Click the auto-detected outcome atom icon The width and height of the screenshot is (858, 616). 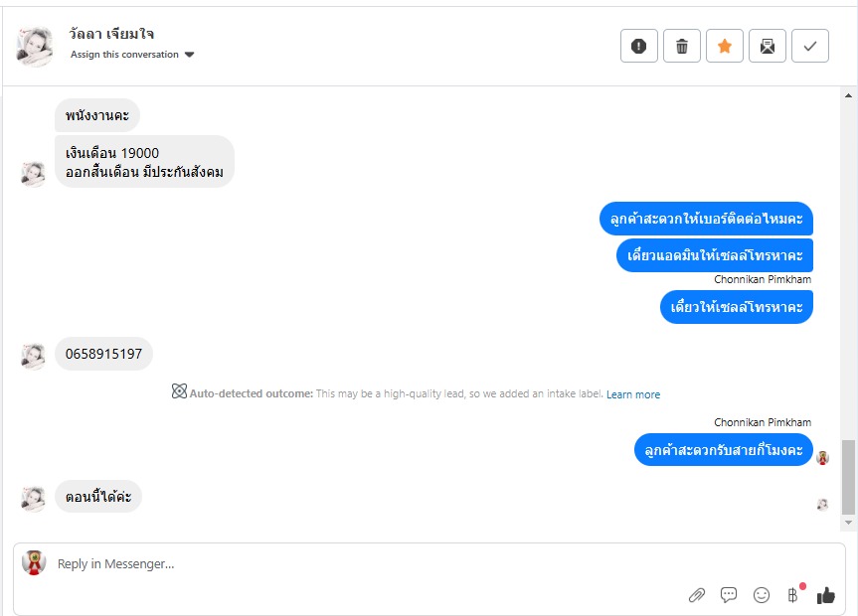click(179, 392)
